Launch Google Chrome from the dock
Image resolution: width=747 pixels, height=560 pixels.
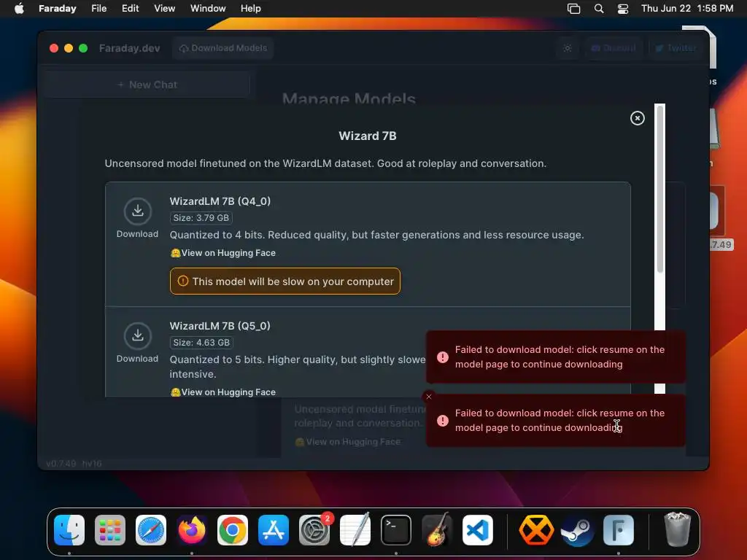(233, 530)
